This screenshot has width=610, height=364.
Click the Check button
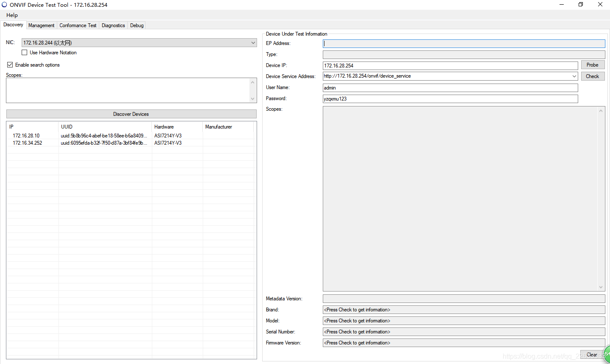[x=593, y=76]
